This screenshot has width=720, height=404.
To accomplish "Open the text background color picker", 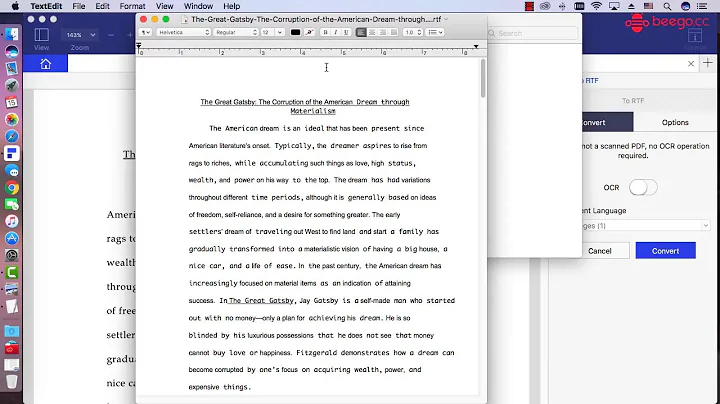I will 309,32.
